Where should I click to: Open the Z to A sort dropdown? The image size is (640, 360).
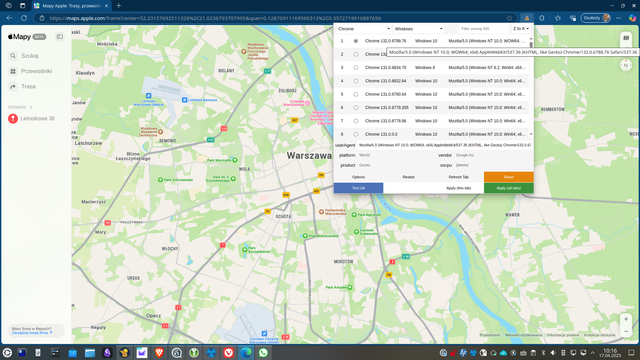tap(521, 29)
